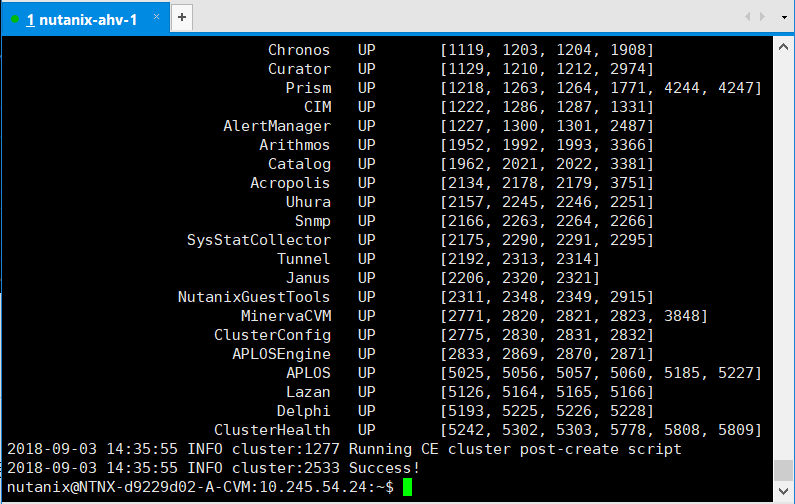
Task: Click PID list [1129, 1210, 1212, 2974]
Action: pos(547,69)
